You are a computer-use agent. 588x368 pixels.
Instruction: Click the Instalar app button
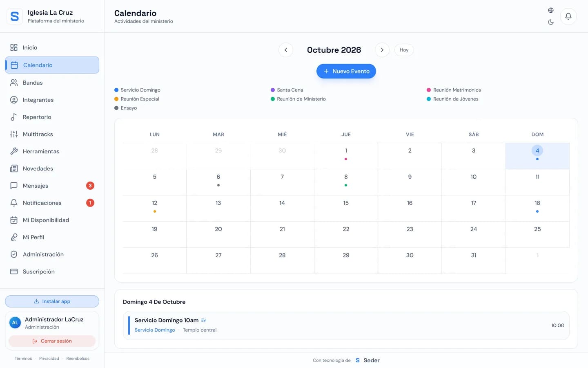(52, 301)
